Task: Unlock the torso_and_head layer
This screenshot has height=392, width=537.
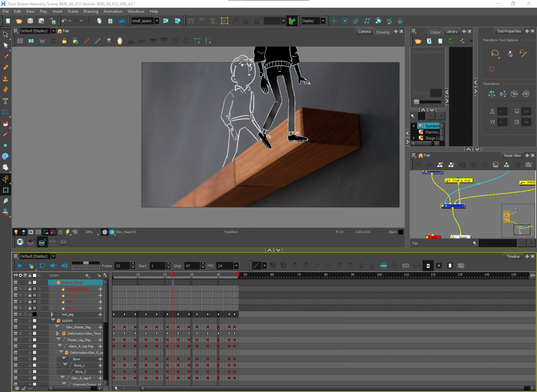Action: 30,289
